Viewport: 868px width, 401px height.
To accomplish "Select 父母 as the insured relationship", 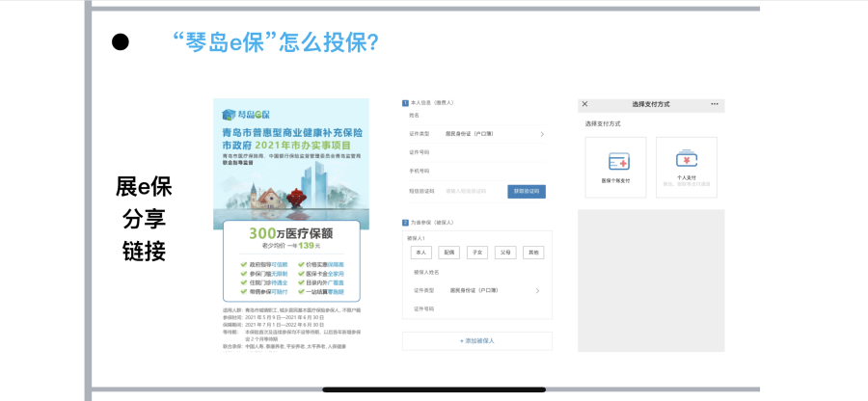I will coord(505,253).
